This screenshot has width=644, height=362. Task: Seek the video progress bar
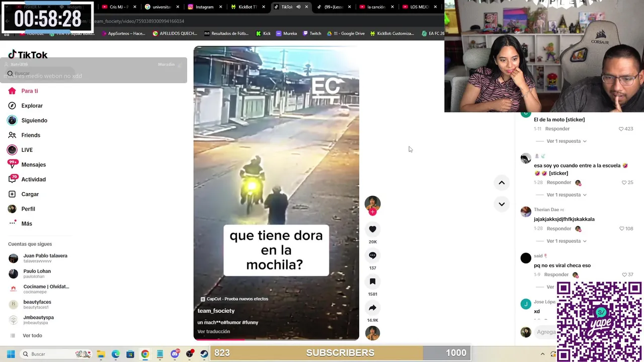276,339
